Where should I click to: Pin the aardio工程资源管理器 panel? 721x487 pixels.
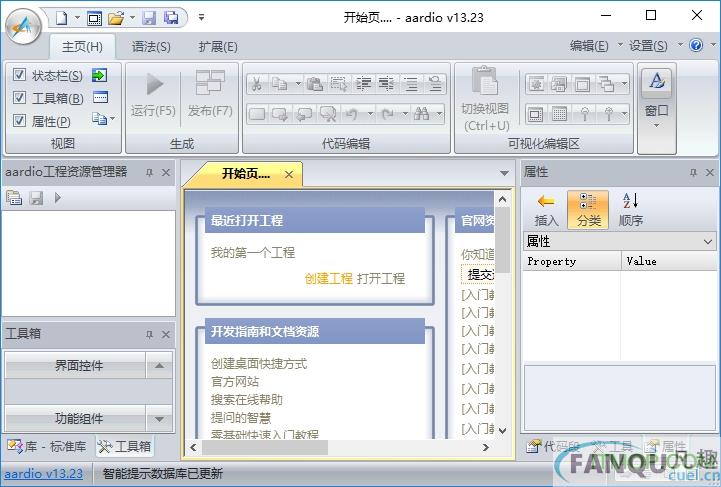tap(149, 172)
